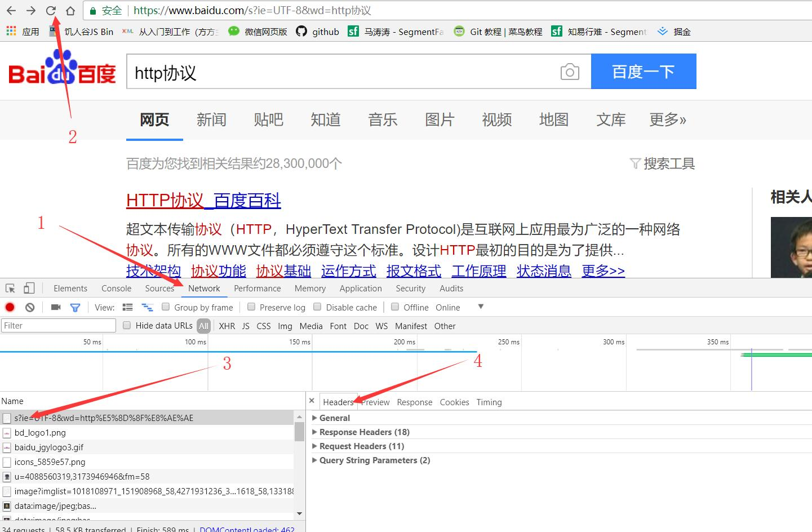Select the baidu_jgylogo3.gif request
The width and height of the screenshot is (812, 532).
point(147,447)
